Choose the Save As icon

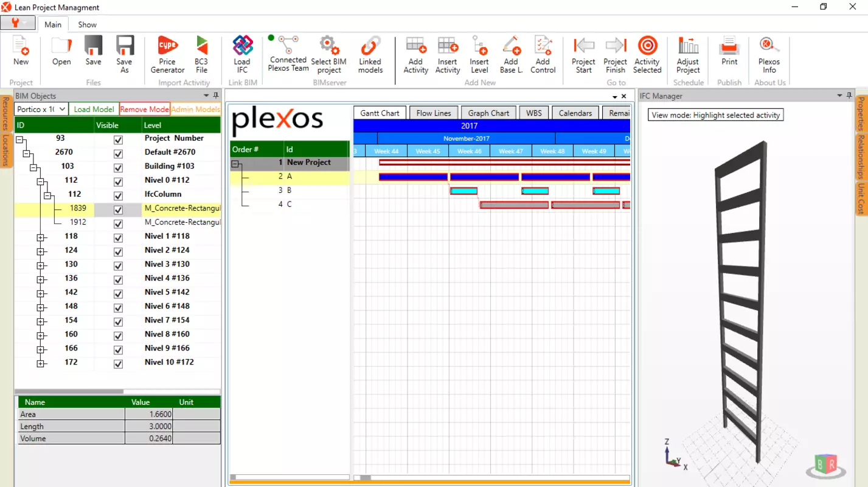[124, 55]
